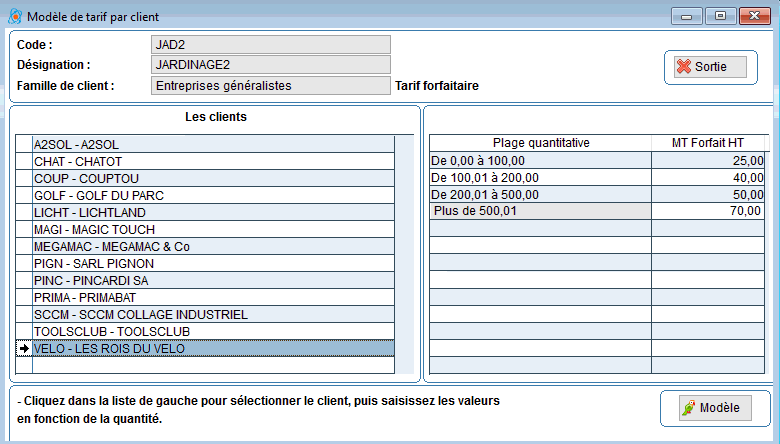780x444 pixels.
Task: Click the Plage quantitative column header
Action: pyautogui.click(x=540, y=143)
